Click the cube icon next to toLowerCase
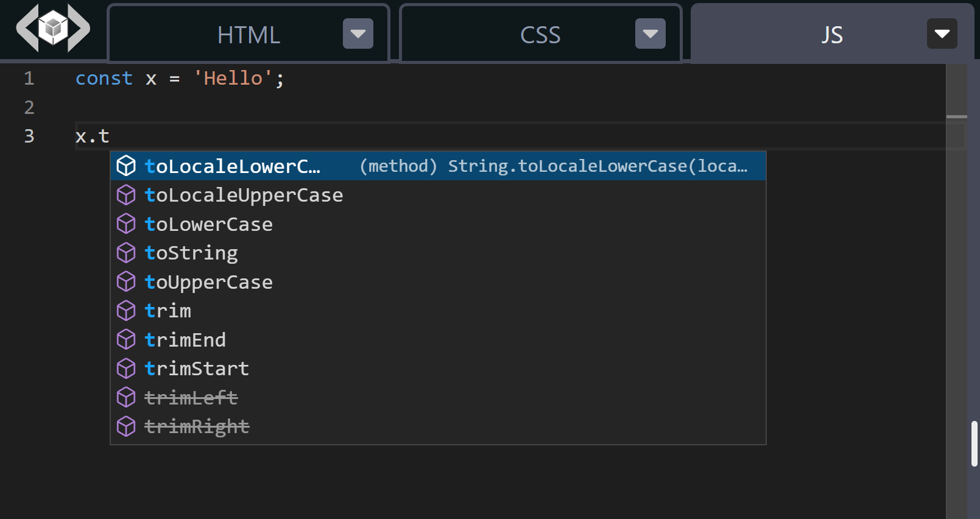 coord(126,224)
